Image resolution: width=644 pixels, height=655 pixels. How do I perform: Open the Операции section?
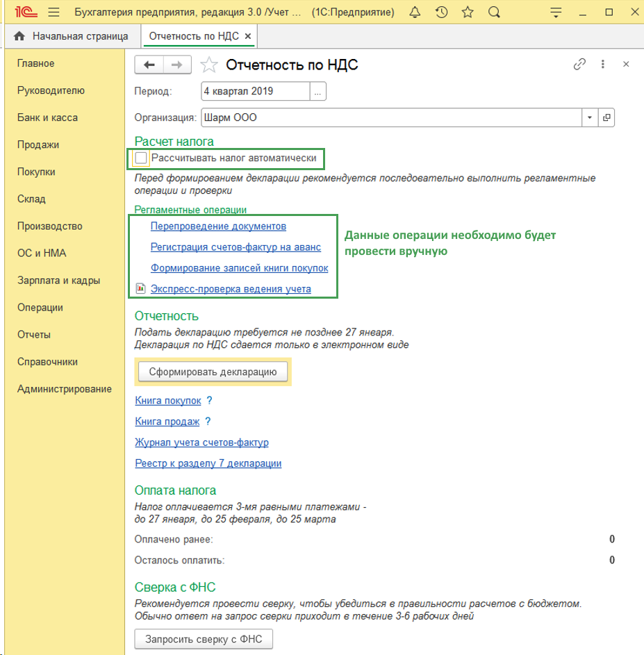40,308
